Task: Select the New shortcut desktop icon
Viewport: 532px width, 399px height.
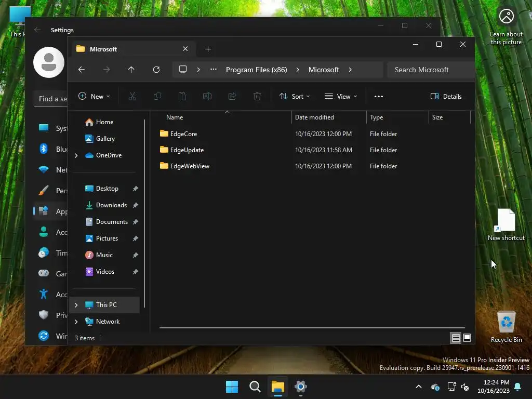Action: point(506,224)
